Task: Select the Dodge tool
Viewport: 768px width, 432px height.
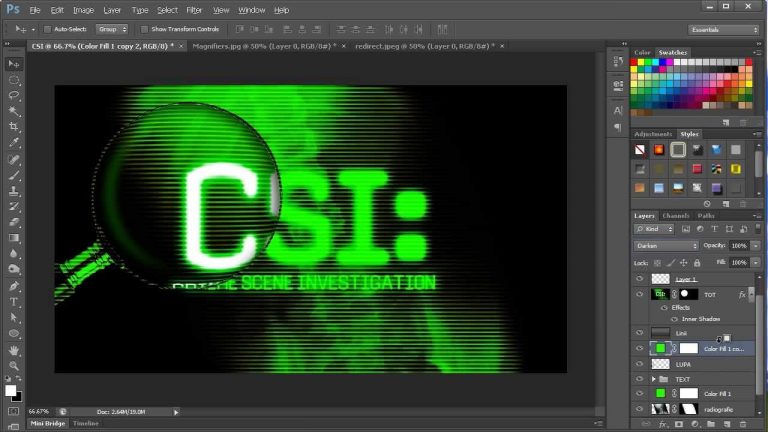Action: (x=14, y=269)
